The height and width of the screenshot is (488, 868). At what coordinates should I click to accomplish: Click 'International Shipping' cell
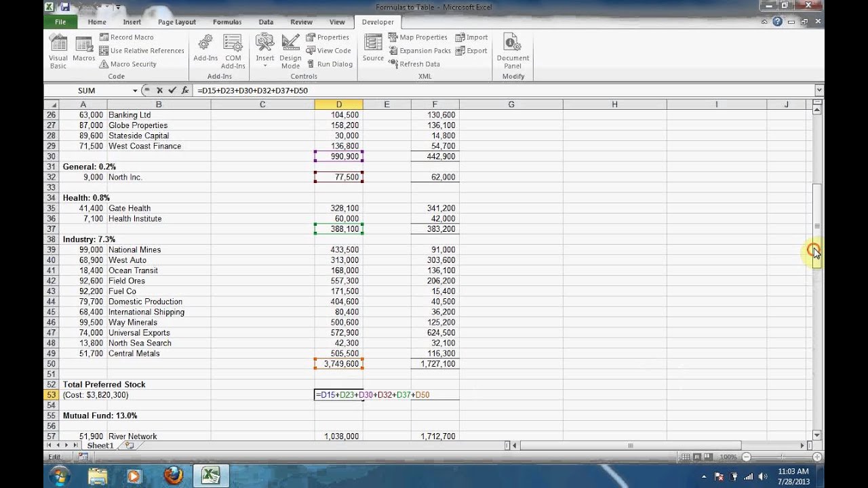click(x=146, y=312)
